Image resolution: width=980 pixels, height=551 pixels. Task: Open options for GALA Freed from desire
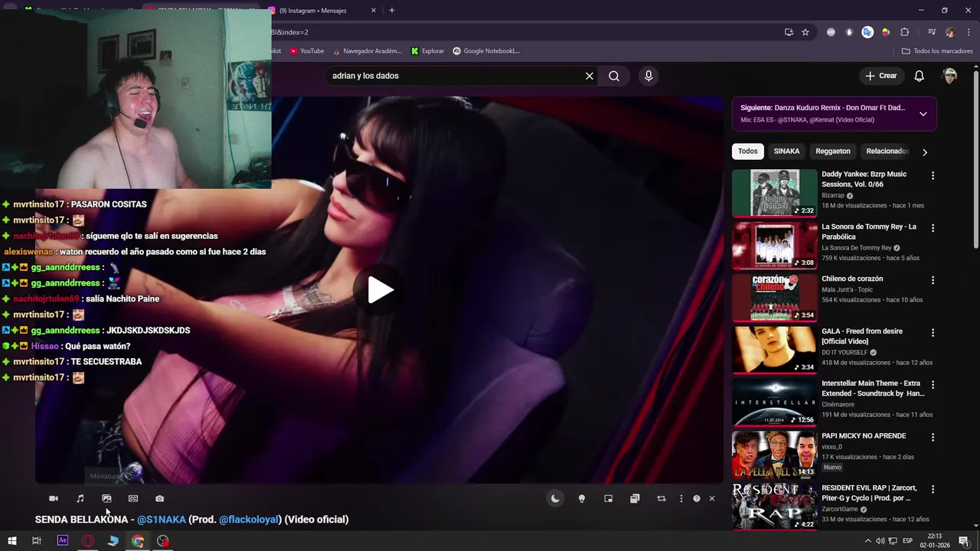tap(933, 333)
